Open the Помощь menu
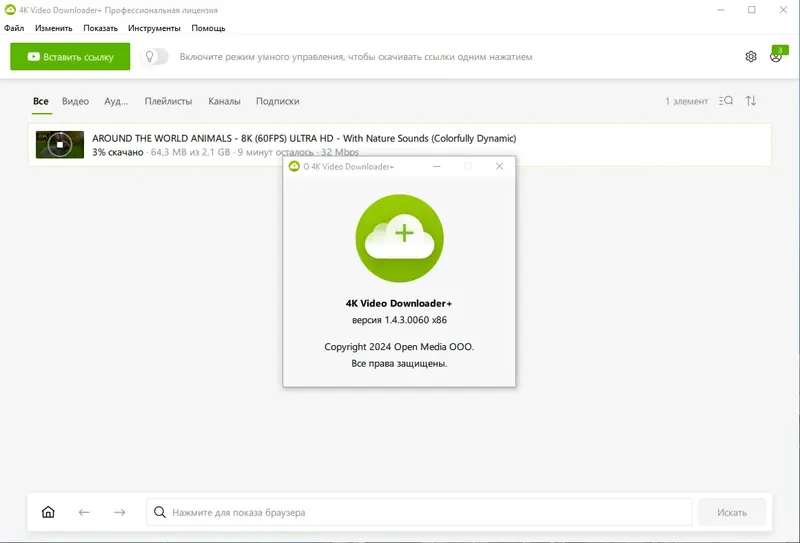The width and height of the screenshot is (800, 543). (x=208, y=28)
